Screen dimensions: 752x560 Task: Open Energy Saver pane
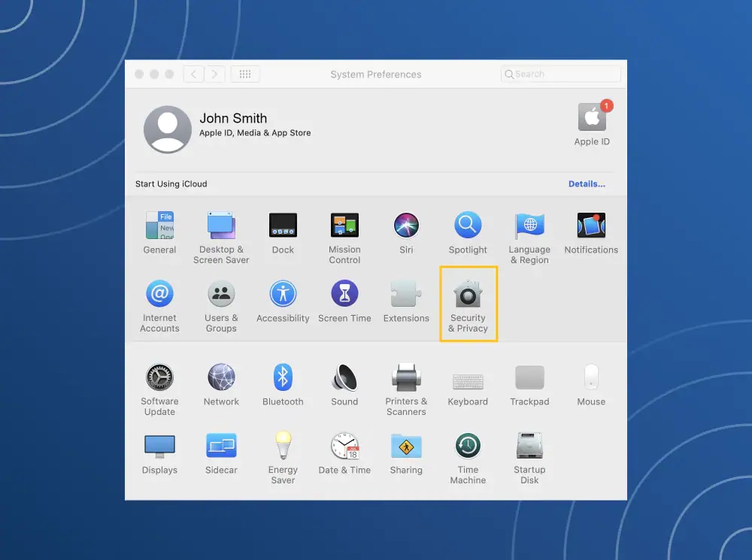pos(283,459)
